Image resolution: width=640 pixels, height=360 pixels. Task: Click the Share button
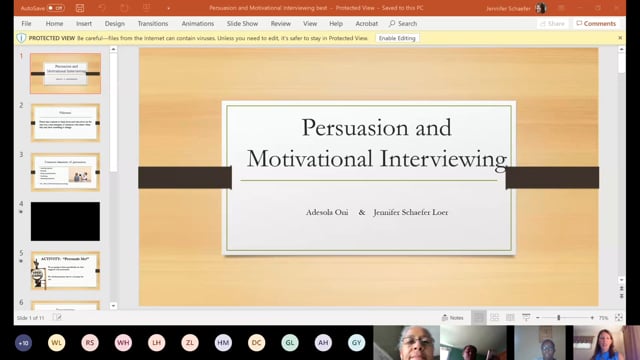(x=552, y=24)
